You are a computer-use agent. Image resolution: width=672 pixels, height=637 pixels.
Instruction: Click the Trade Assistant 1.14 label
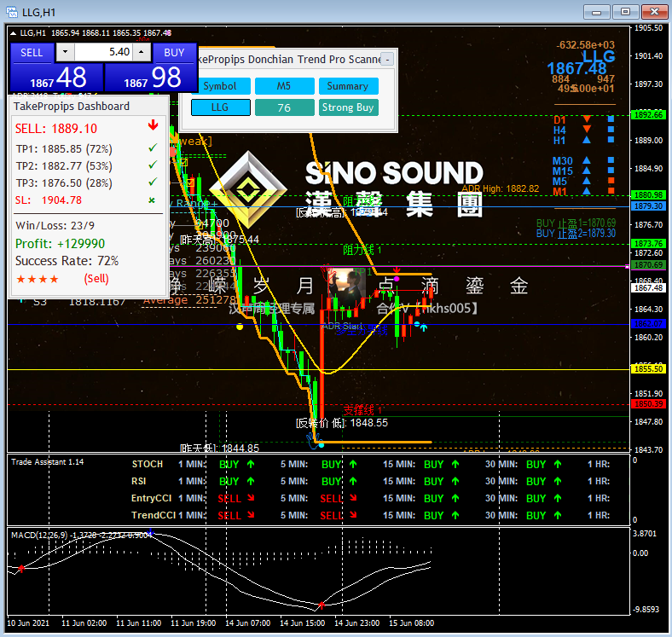click(47, 461)
